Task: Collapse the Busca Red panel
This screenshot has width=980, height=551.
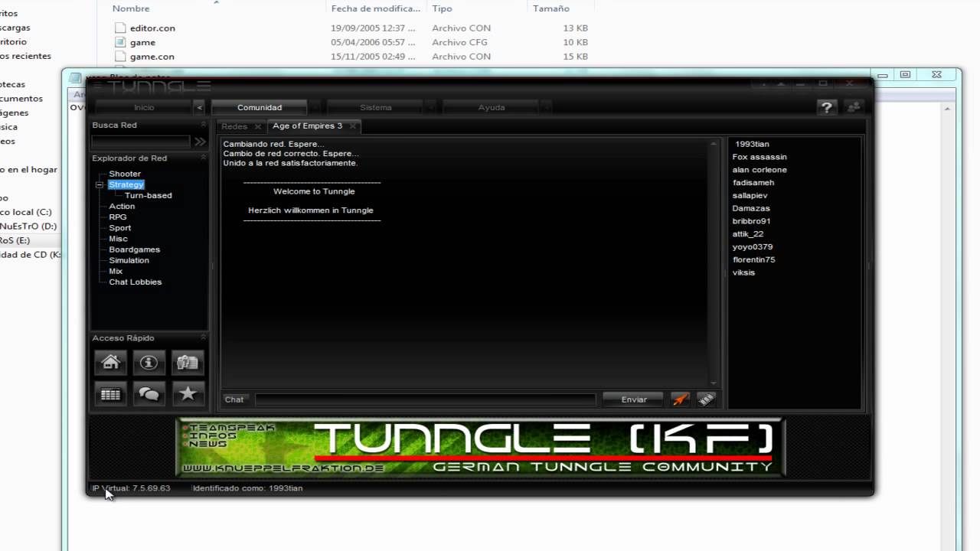Action: (x=203, y=125)
